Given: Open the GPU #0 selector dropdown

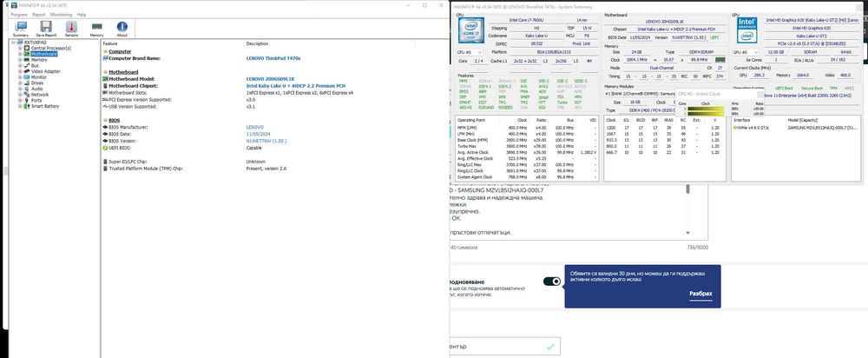Looking at the screenshot, I should (746, 51).
